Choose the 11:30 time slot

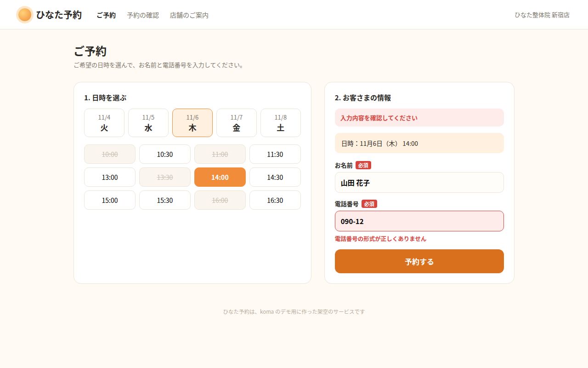click(x=275, y=154)
